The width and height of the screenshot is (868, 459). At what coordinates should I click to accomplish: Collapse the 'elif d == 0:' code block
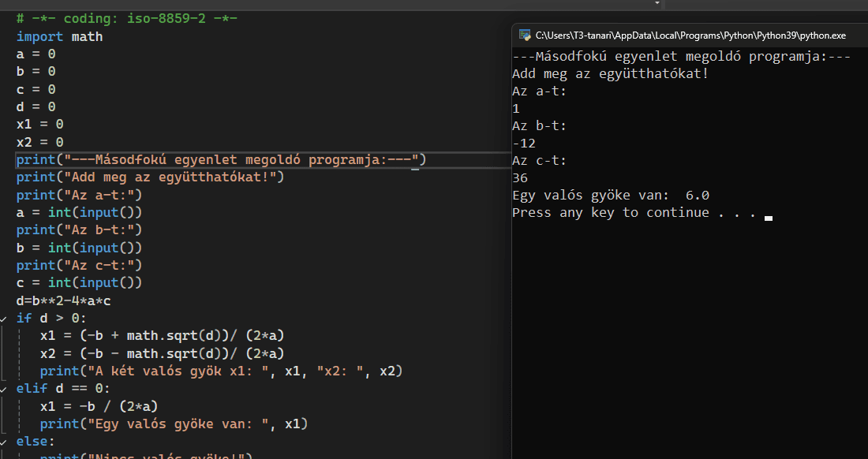click(5, 389)
